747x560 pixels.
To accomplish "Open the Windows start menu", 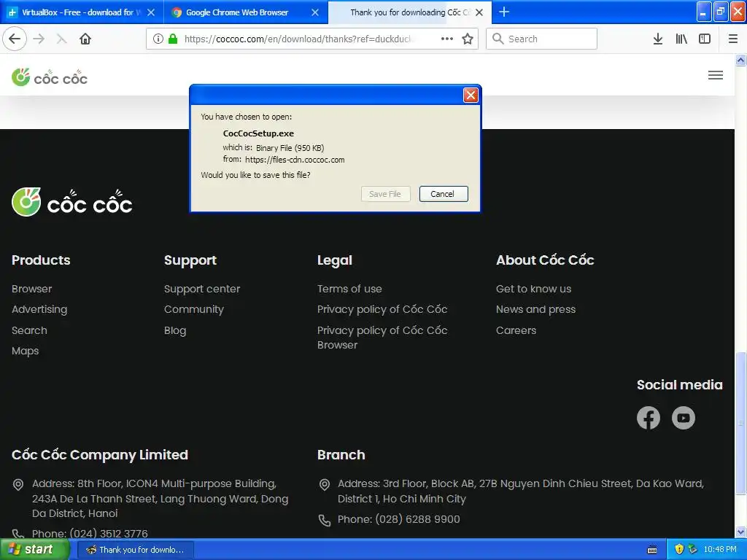I will (x=34, y=550).
